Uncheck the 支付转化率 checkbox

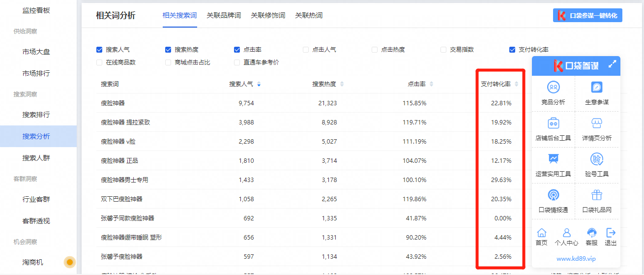(x=512, y=50)
